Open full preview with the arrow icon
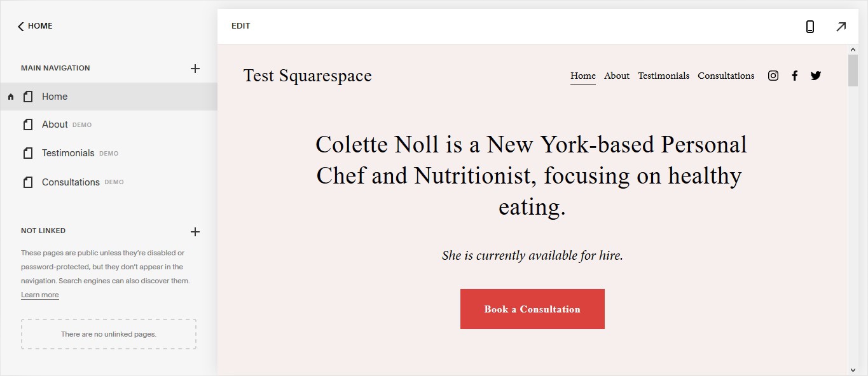This screenshot has width=868, height=376. pos(841,27)
